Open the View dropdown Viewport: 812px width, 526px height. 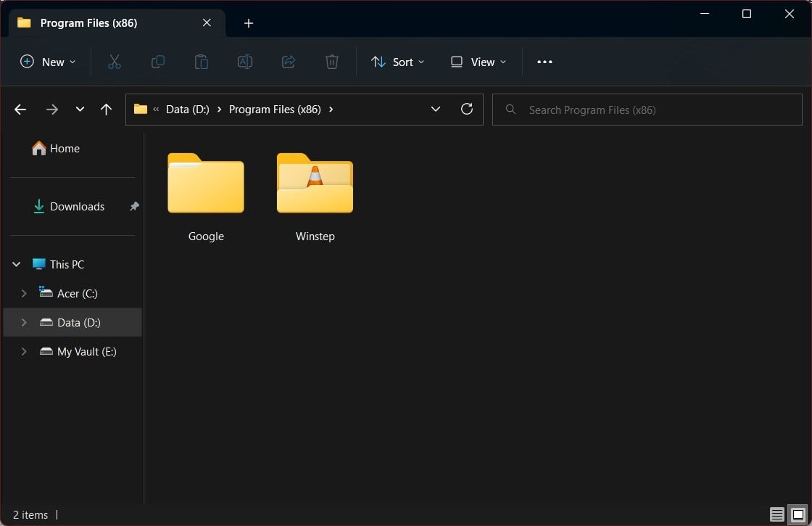pos(477,62)
